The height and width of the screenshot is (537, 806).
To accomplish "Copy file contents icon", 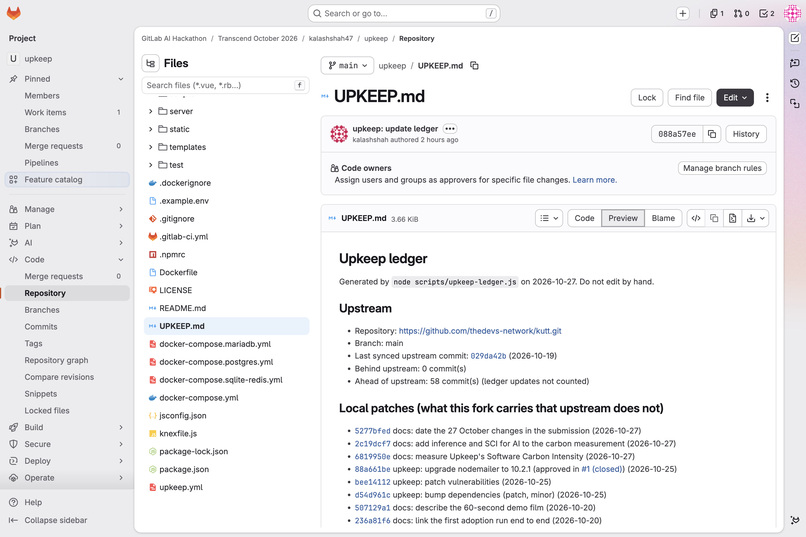I will (714, 218).
